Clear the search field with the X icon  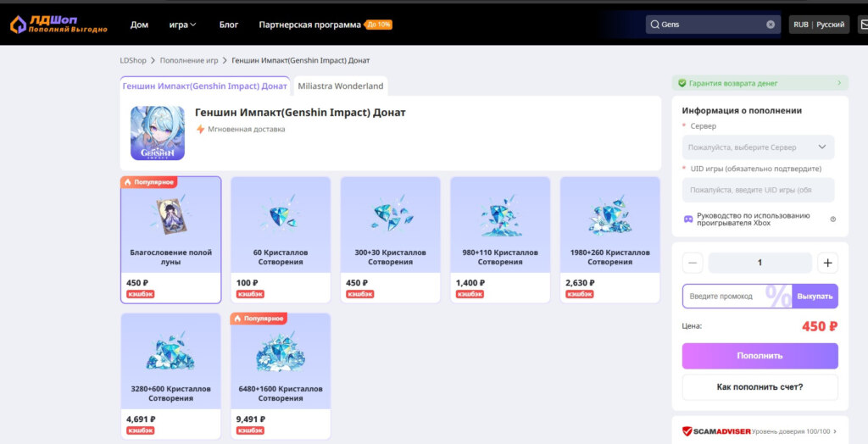point(770,25)
